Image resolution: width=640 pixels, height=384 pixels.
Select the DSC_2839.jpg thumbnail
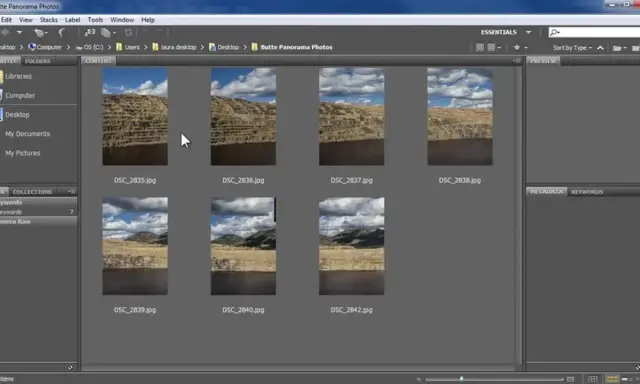pos(135,246)
